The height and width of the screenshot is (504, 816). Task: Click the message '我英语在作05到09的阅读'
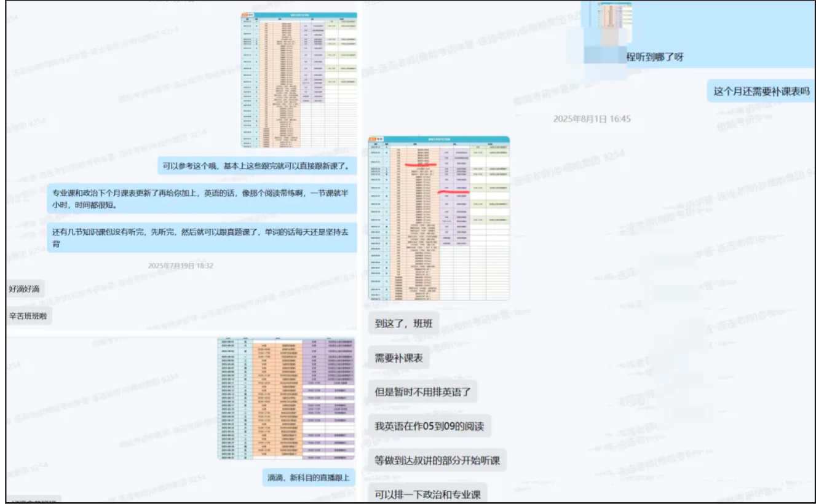click(429, 425)
